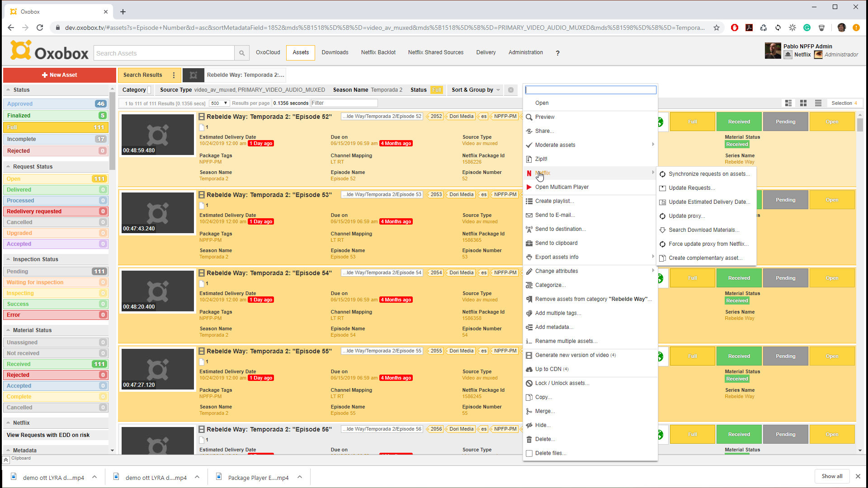This screenshot has height=488, width=868.
Task: Click the red play icon for Multicam Player
Action: (529, 187)
